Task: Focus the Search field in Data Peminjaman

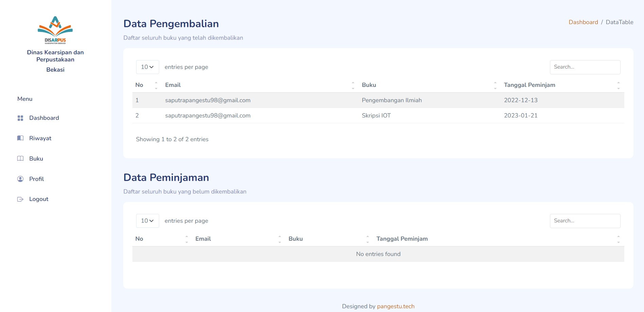Action: pyautogui.click(x=585, y=221)
